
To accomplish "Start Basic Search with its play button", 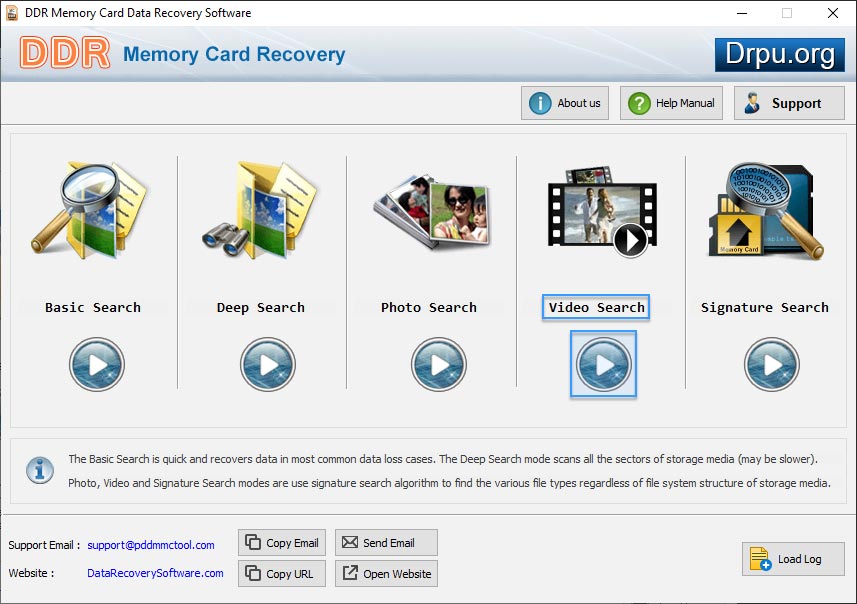I will [x=97, y=364].
